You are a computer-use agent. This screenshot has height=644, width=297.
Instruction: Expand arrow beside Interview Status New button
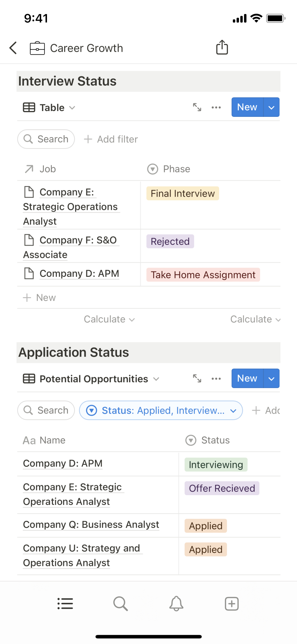pos(271,107)
